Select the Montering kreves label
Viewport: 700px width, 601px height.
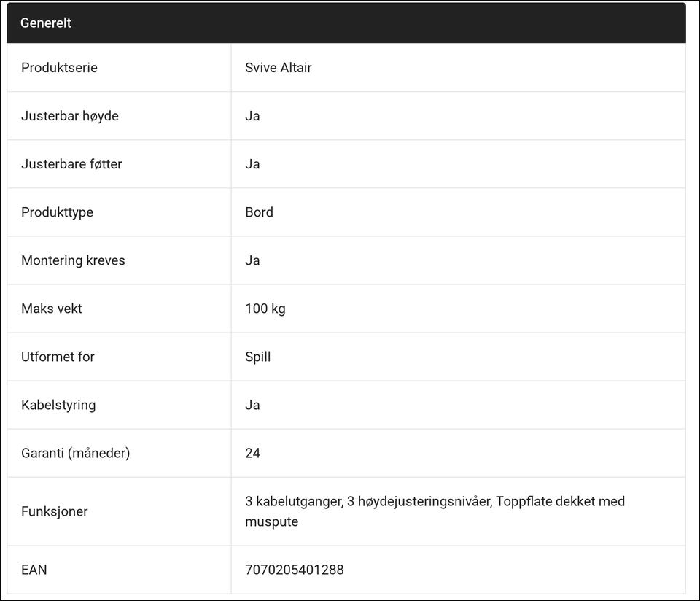73,260
